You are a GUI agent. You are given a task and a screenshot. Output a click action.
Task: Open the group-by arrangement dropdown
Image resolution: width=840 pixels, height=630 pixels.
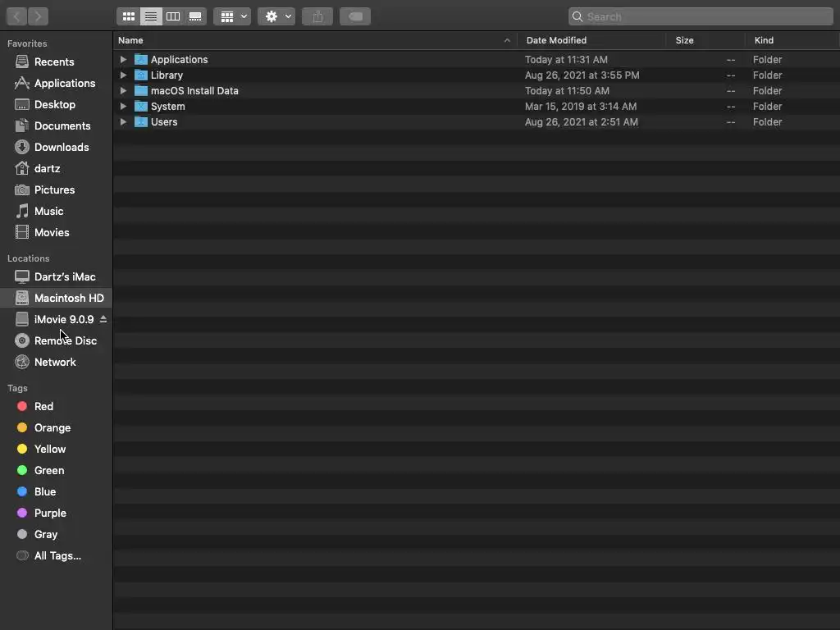click(x=232, y=16)
